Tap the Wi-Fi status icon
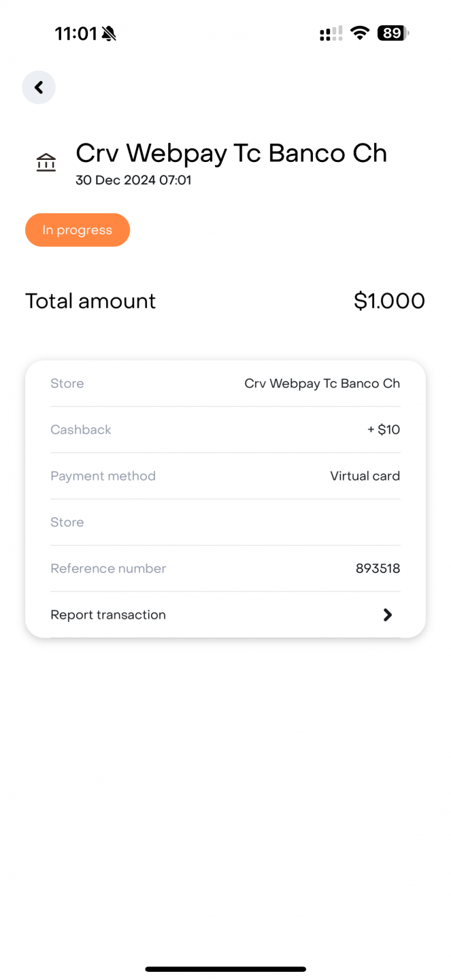 click(x=359, y=33)
